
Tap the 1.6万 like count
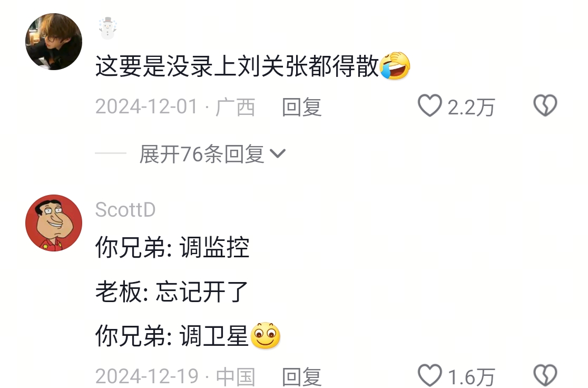pos(472,377)
